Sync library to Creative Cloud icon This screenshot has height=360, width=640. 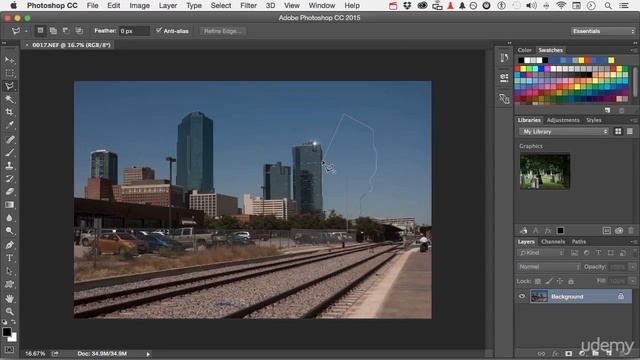coord(619,231)
